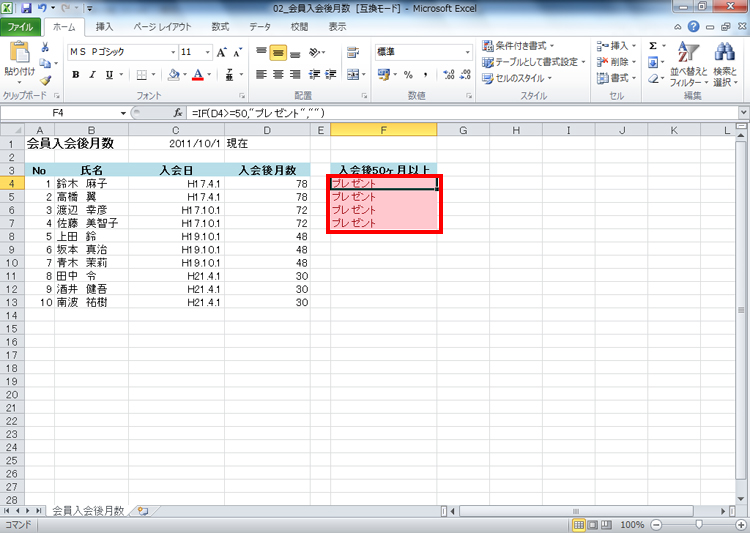Screen dimensions: 750x533
Task: Decrease font size with small A
Action: coord(237,52)
